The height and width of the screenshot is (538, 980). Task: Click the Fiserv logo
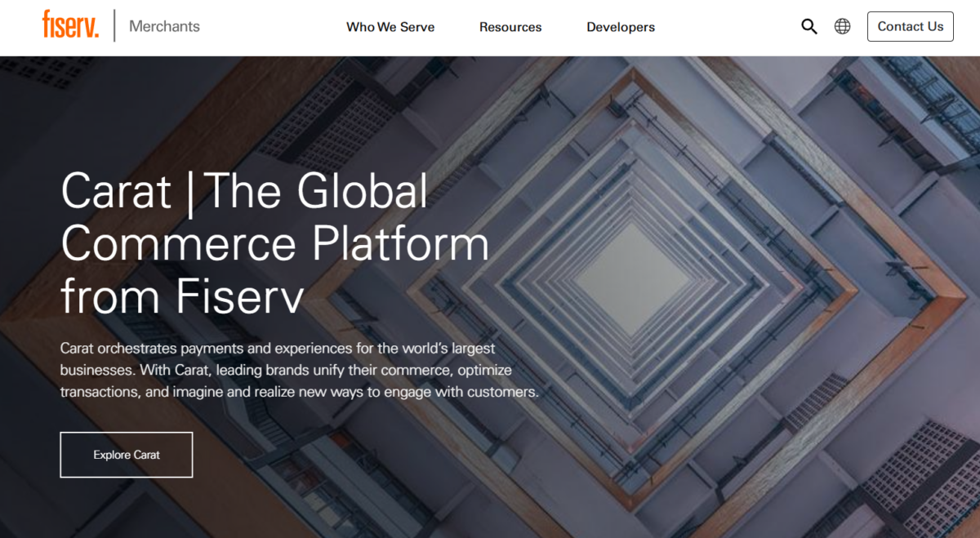click(71, 25)
